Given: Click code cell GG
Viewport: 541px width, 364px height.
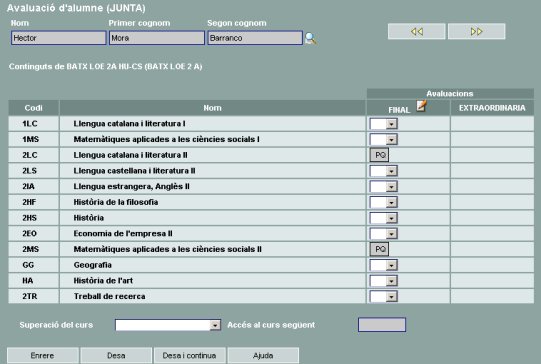Looking at the screenshot, I should [x=33, y=265].
